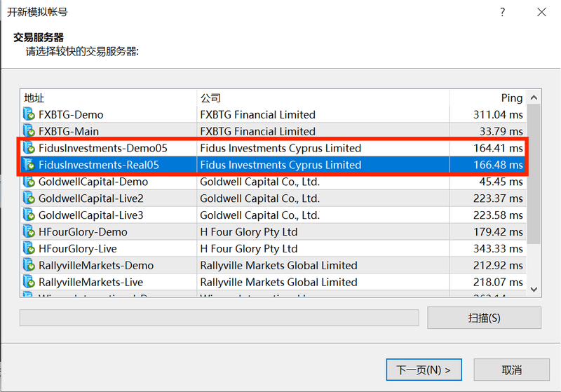Select HFourGlory-Demo address

83,232
